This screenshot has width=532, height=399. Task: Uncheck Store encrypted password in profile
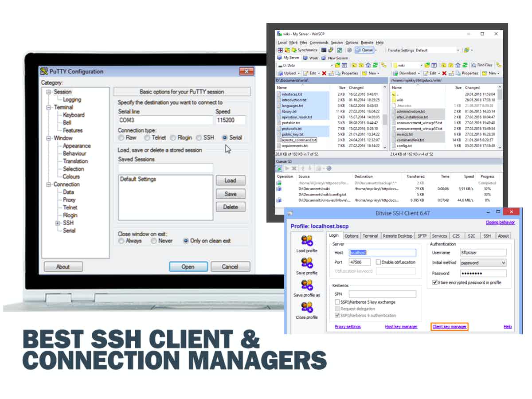pyautogui.click(x=434, y=282)
